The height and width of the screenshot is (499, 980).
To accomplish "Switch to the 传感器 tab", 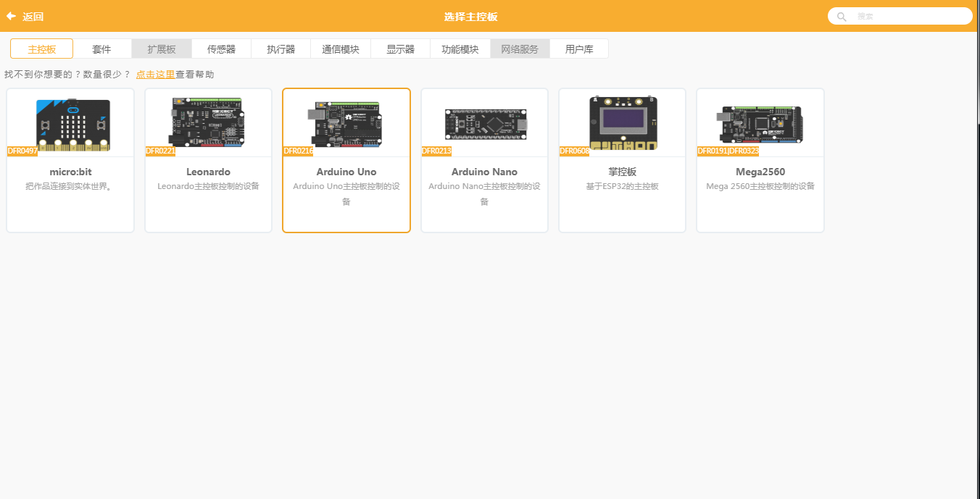I will (222, 49).
